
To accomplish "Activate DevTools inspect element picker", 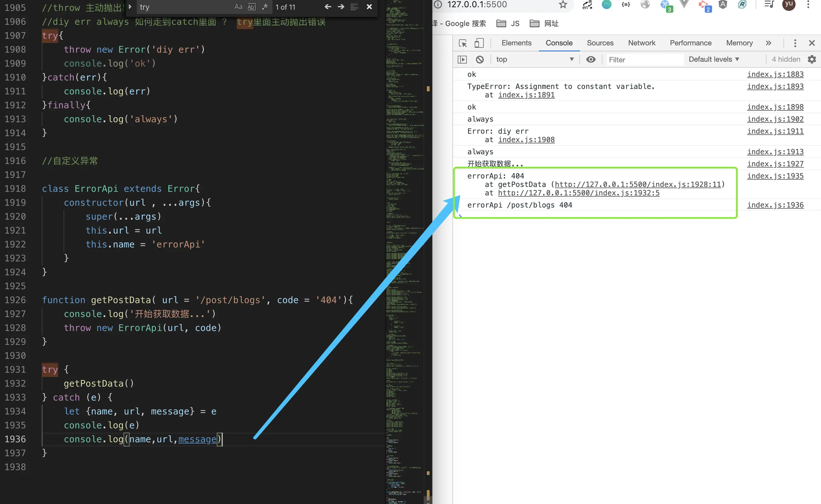I will (463, 43).
